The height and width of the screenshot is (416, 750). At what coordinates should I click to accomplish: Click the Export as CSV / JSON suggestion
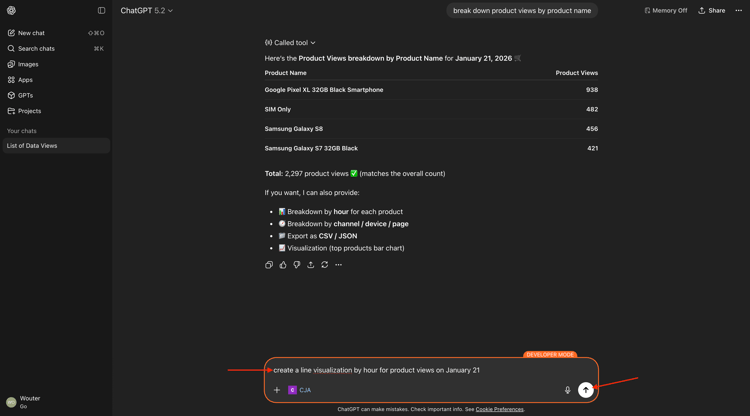coord(318,236)
